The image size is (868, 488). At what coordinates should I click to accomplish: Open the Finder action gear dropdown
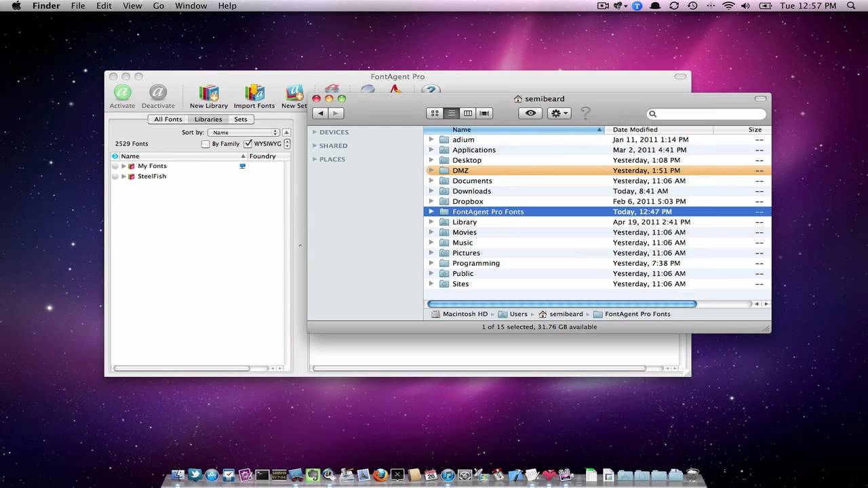click(559, 113)
